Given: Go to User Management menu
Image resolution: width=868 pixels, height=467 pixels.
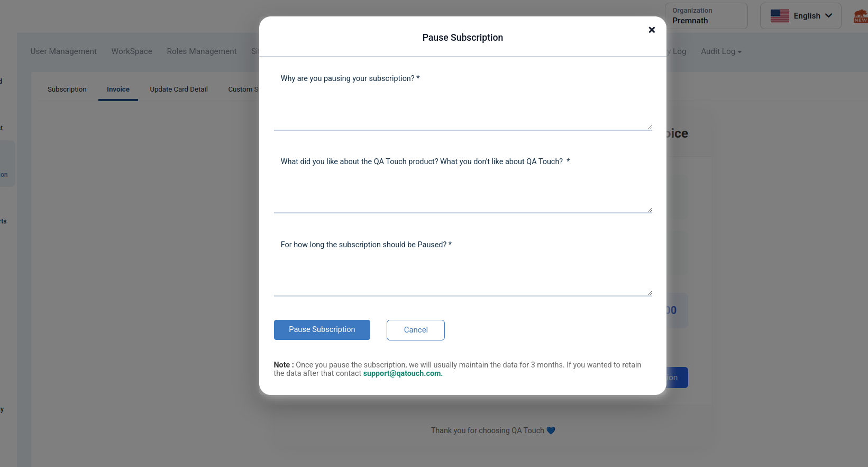Looking at the screenshot, I should [63, 51].
